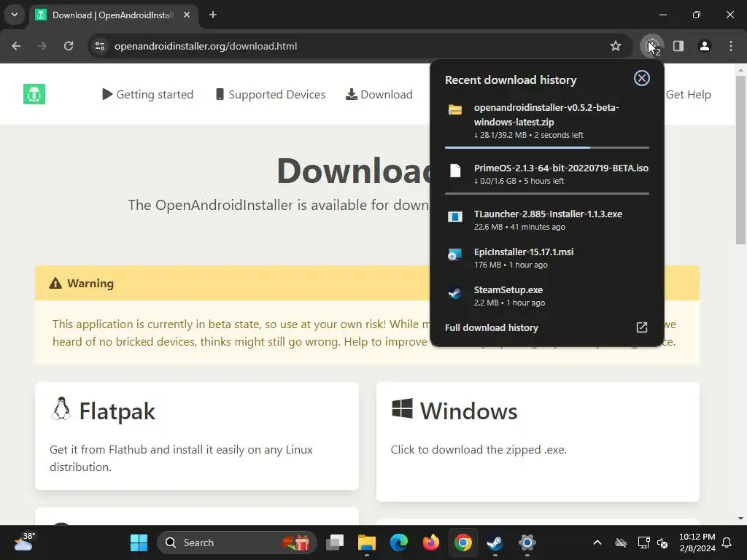Open Settings gear on taskbar

point(527,542)
